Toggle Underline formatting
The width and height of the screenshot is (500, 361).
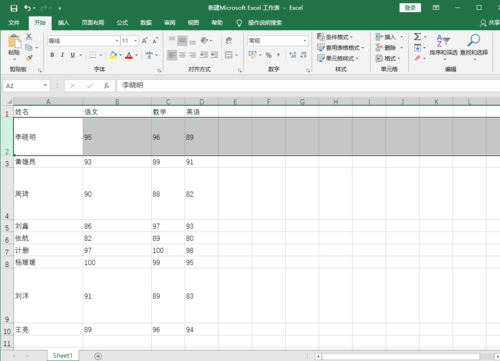tap(73, 55)
